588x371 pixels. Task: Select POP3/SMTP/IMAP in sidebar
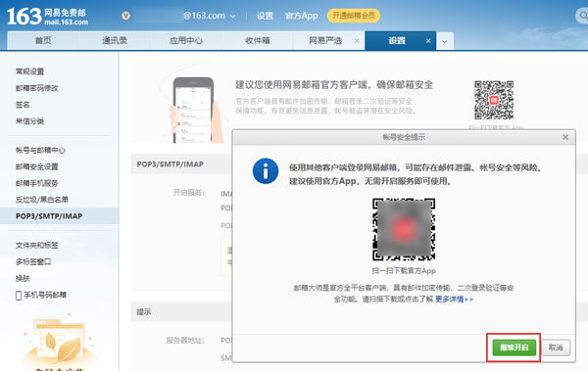click(59, 216)
